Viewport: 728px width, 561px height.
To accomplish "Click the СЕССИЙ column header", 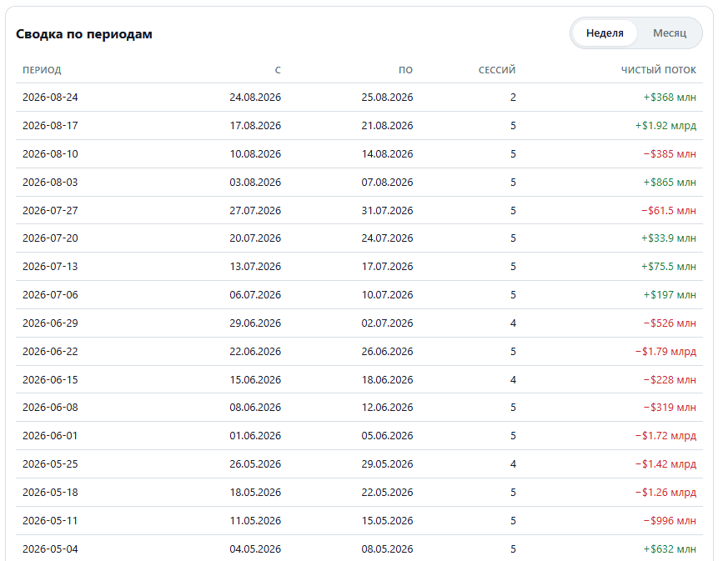I will click(x=497, y=70).
